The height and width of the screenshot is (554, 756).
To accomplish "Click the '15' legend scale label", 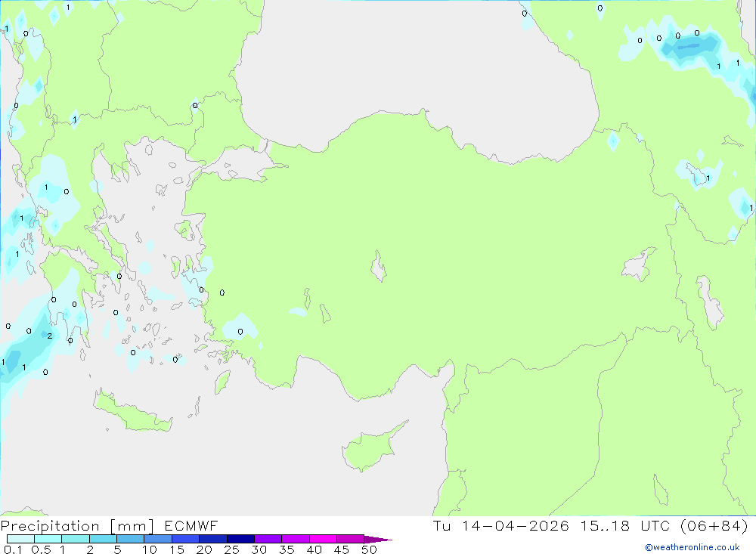I will tap(177, 549).
